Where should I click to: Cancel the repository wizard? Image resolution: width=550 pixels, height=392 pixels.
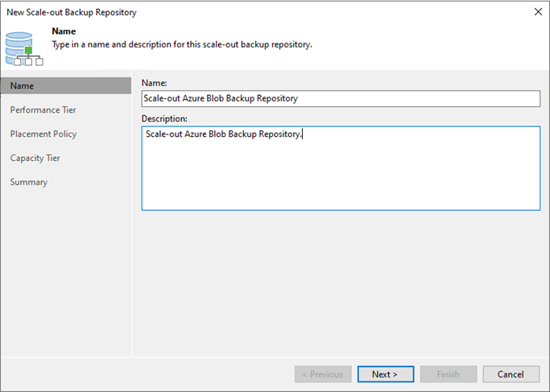click(511, 374)
